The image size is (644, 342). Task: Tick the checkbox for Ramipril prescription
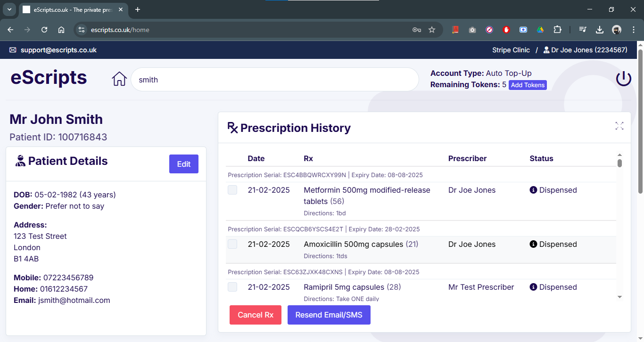[232, 287]
